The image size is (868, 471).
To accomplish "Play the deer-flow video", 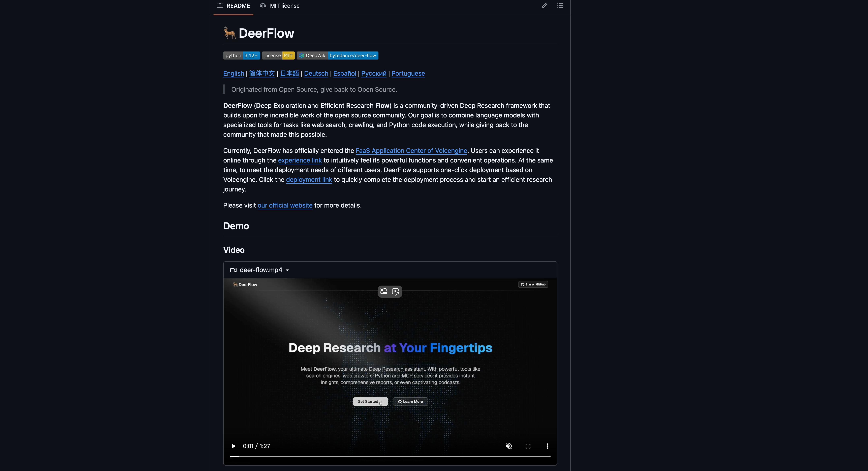I will click(233, 446).
